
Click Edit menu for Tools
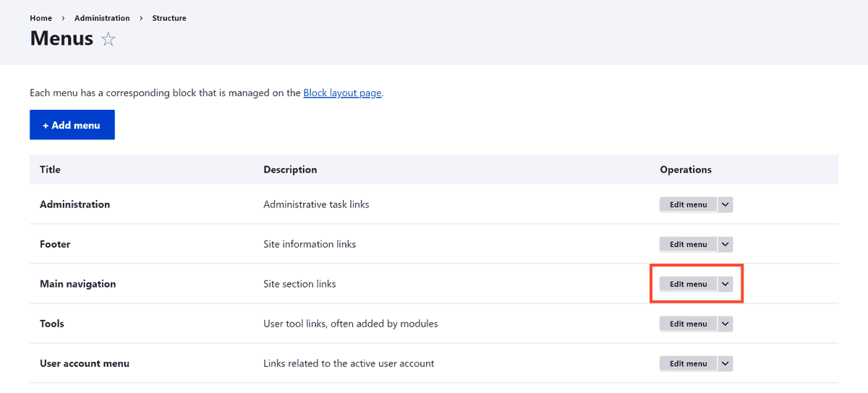tap(688, 324)
